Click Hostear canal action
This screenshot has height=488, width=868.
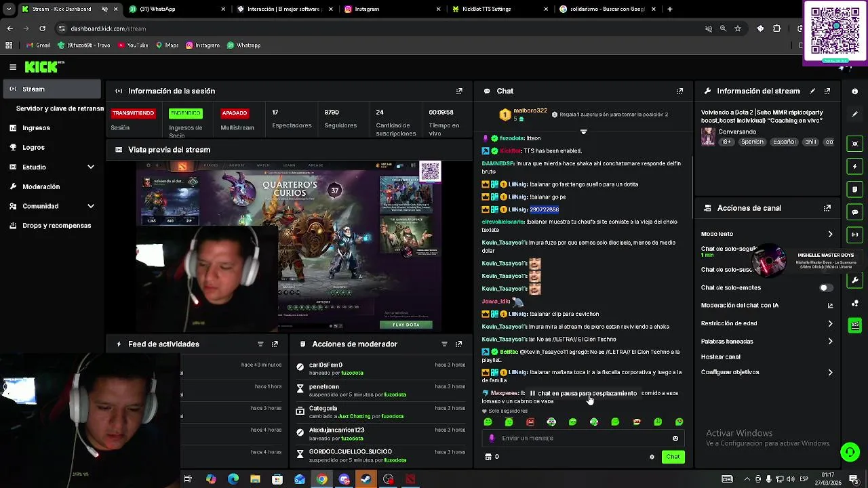(721, 357)
